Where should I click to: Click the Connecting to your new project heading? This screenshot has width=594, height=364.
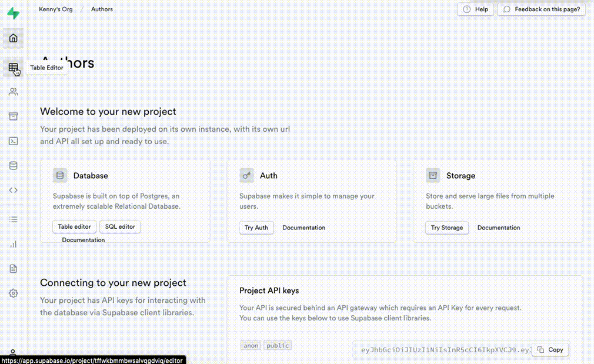click(113, 283)
